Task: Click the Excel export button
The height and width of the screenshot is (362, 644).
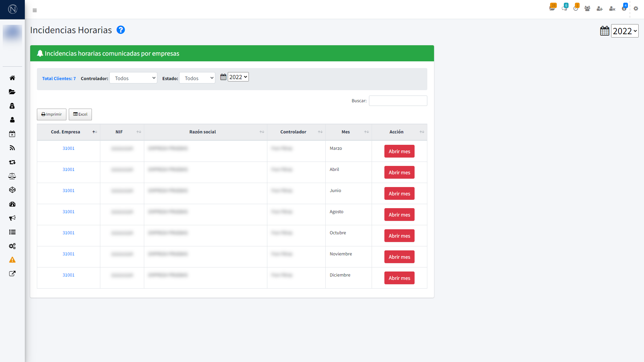Action: (80, 114)
